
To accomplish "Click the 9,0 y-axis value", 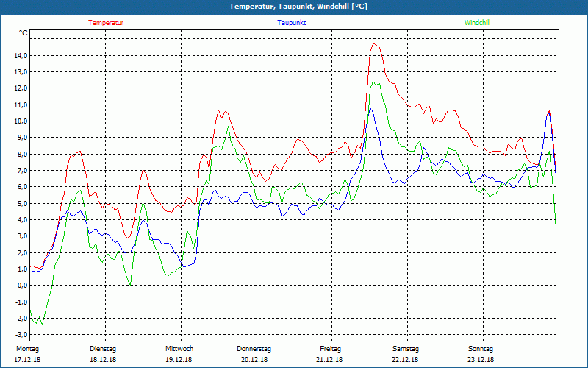I will [23, 138].
